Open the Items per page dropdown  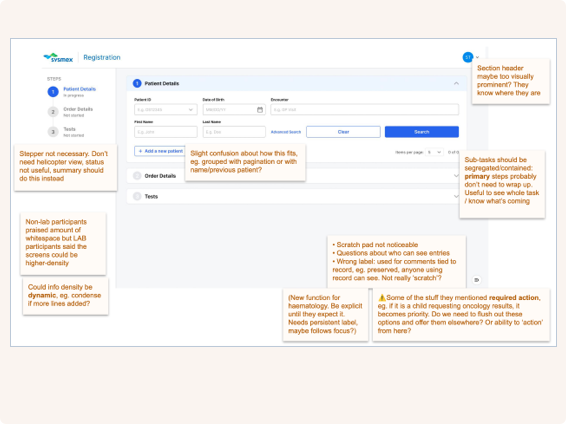[434, 152]
